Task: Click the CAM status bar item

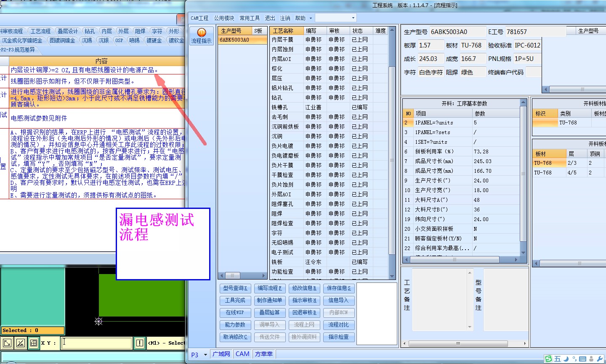Action: point(242,354)
